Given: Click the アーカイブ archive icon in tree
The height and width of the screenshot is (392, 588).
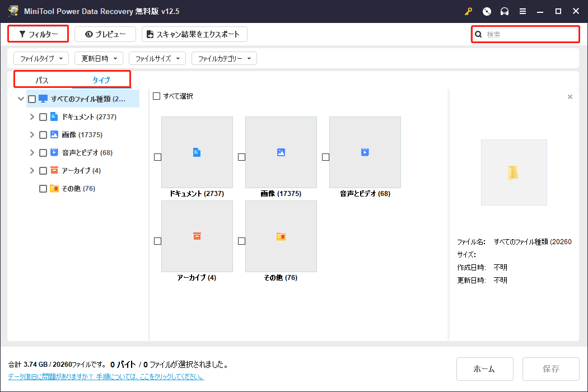Looking at the screenshot, I should pyautogui.click(x=54, y=170).
